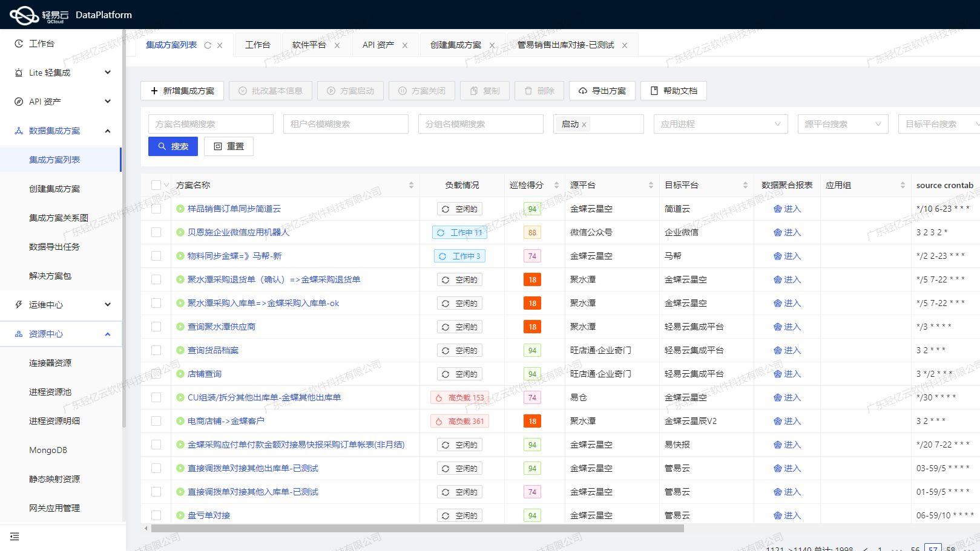The height and width of the screenshot is (551, 980).
Task: Click the refresh icon on 集成方案列表 tab
Action: click(207, 44)
